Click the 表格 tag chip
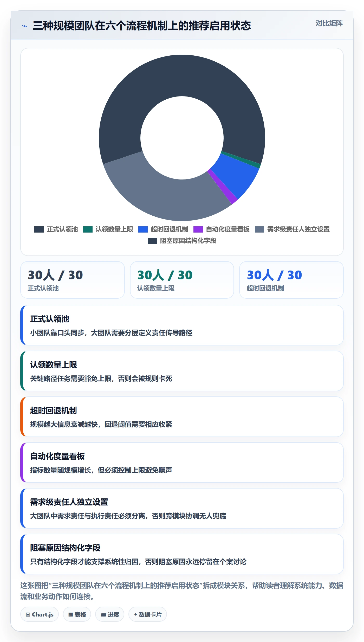The height and width of the screenshot is (642, 364). pos(77,614)
